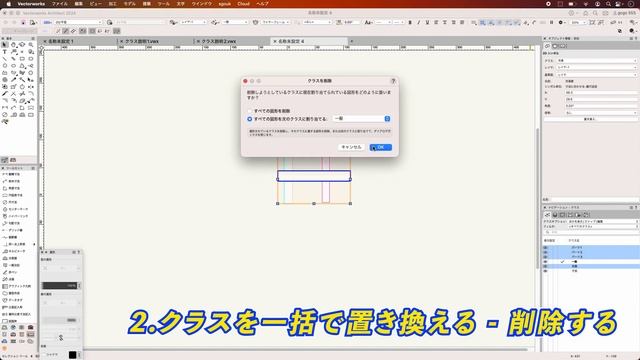This screenshot has height=360, width=640.
Task: Open the 基準面 dropdown in Object Info palette
Action: (596, 75)
